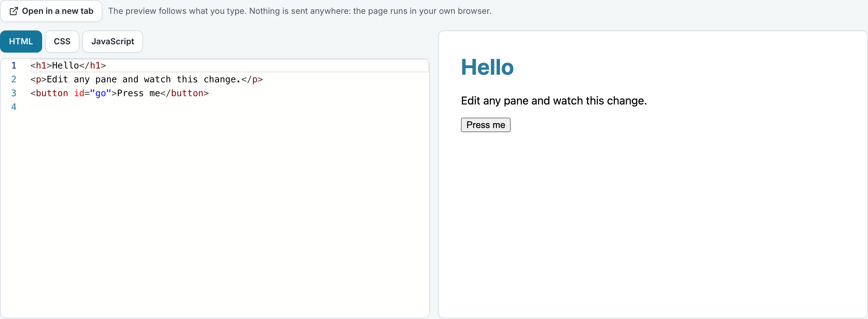Open the JavaScript tab

113,42
